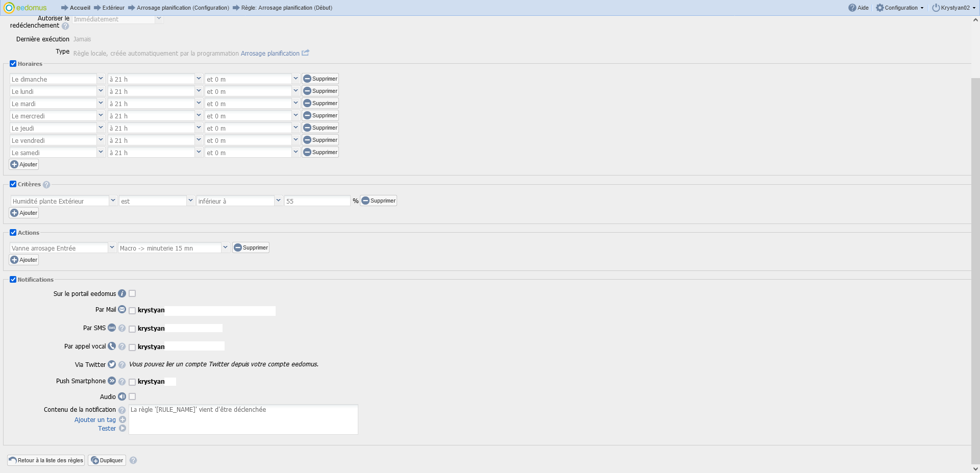
Task: Click the vertical page scrollbar
Action: click(975, 255)
